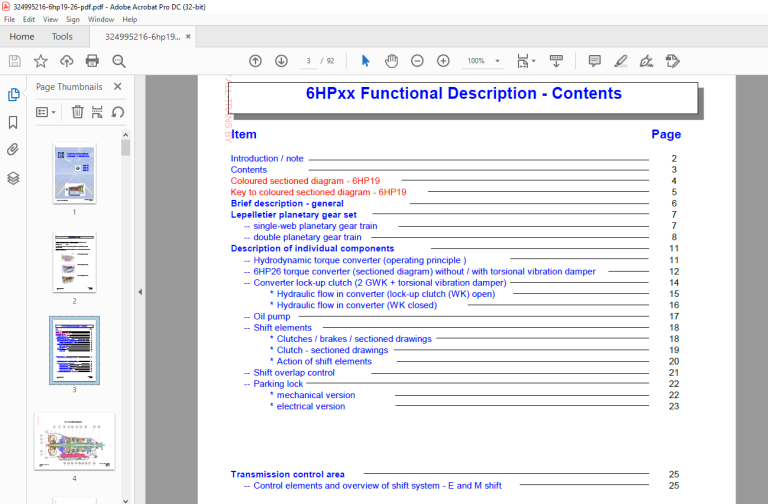The image size is (768, 504).
Task: Follow Lepelletier planetary gear set link
Action: [x=293, y=215]
